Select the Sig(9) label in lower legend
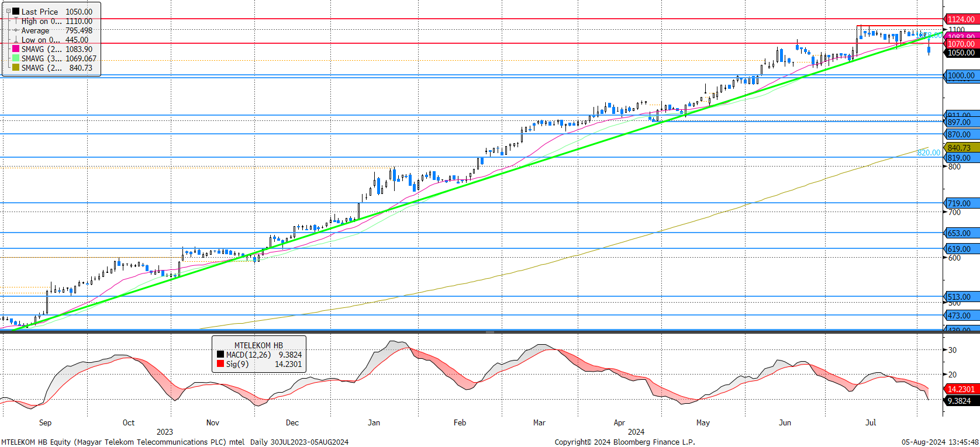Viewport: 980px width, 447px height. coord(237,364)
